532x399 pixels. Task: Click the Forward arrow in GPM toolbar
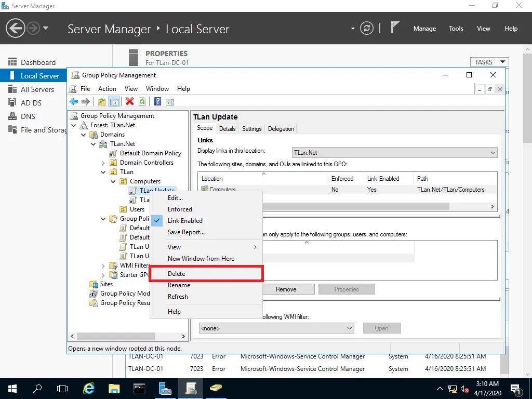point(86,101)
